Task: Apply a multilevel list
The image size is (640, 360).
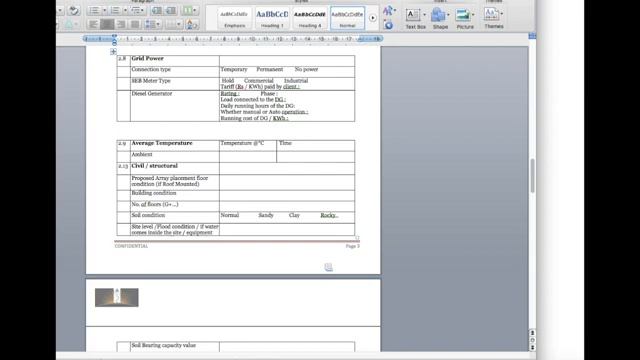Action: pos(135,10)
